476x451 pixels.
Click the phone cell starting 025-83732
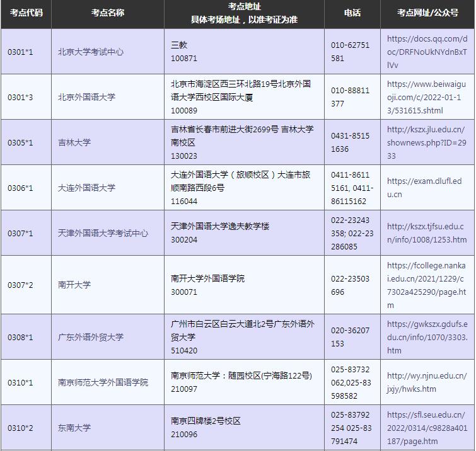tap(351, 382)
